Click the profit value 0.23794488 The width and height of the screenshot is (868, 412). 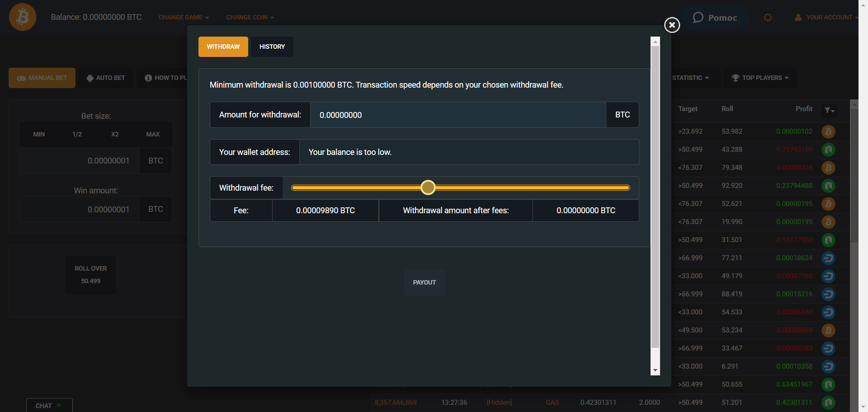[794, 186]
